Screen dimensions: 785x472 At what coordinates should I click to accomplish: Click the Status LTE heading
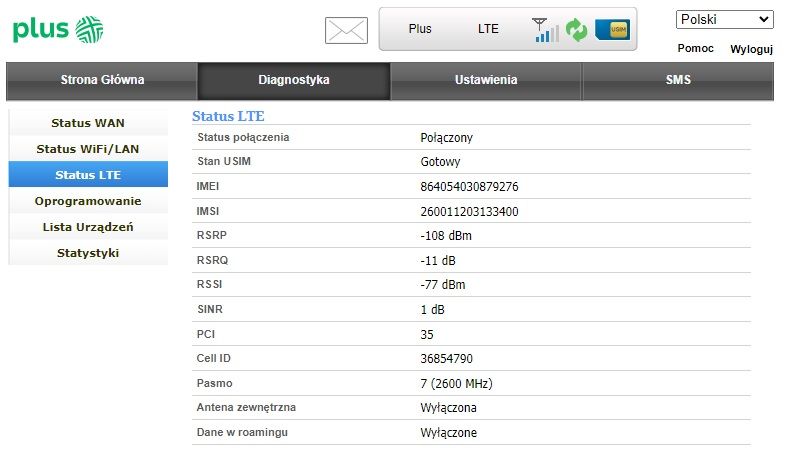[x=228, y=116]
